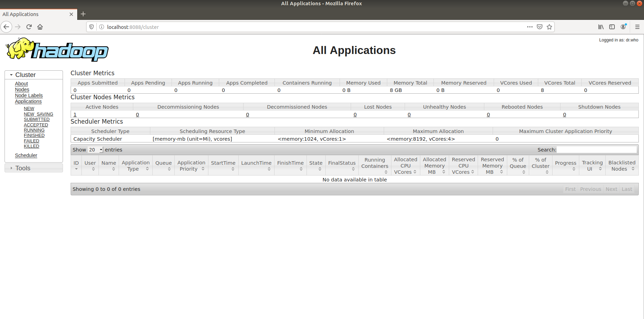This screenshot has height=319, width=644.
Task: Filter applications by SUBMITTED state
Action: click(37, 119)
